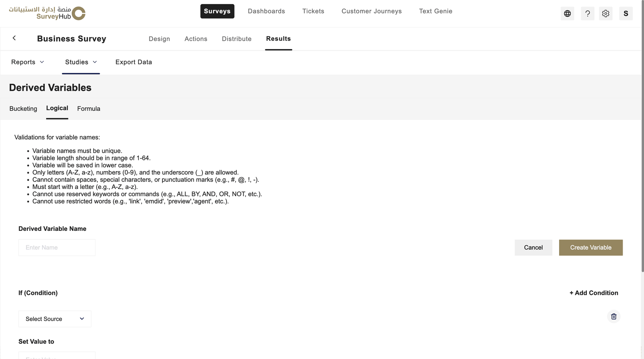
Task: Click the Create Variable button
Action: (x=591, y=247)
